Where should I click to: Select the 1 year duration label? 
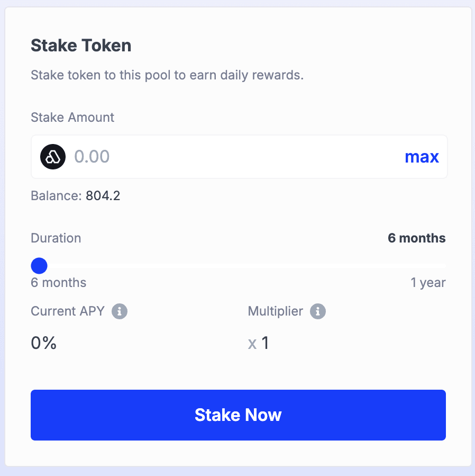tap(428, 282)
